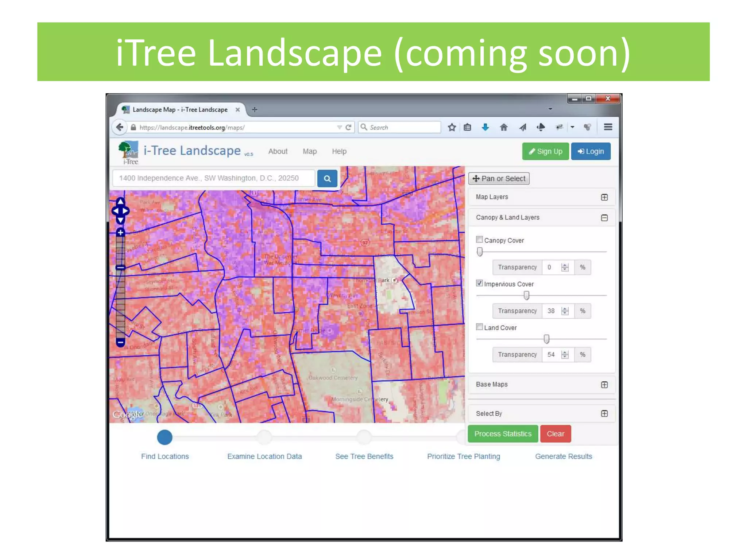The width and height of the screenshot is (747, 560).
Task: Close the Landscape Map browser tab
Action: coord(238,109)
